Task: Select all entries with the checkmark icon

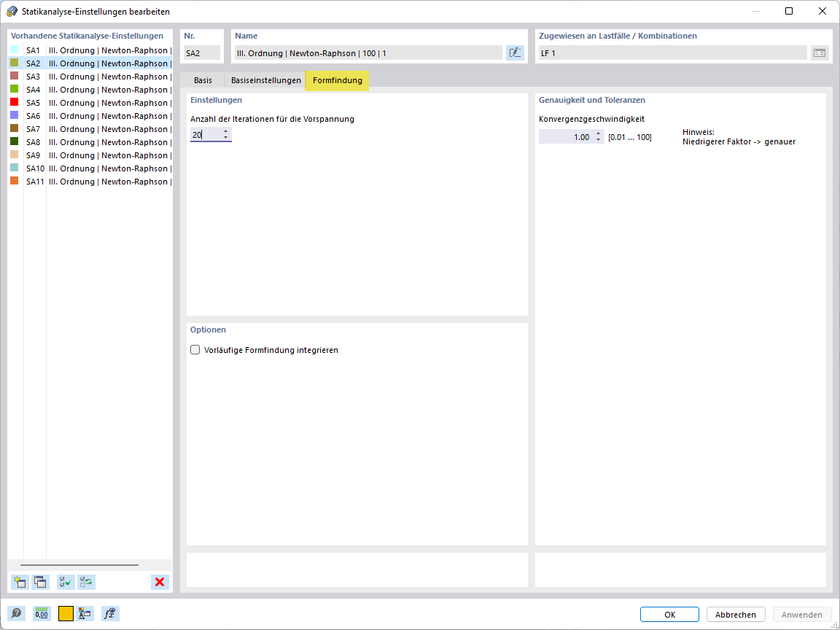Action: [x=65, y=582]
